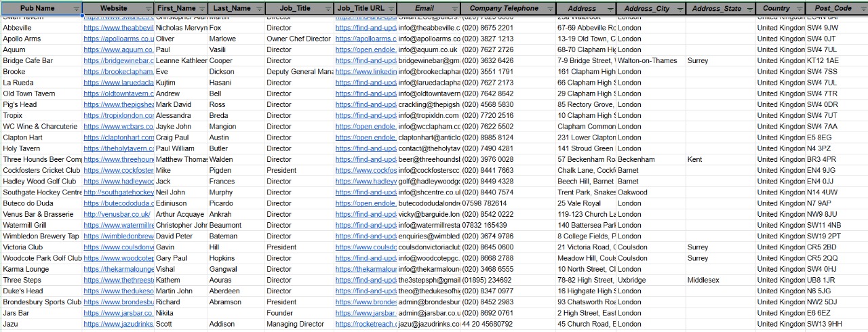This screenshot has height=332, width=868.
Task: Open the Cockfosters Cricket Club Job_Title URL link
Action: tap(366, 170)
